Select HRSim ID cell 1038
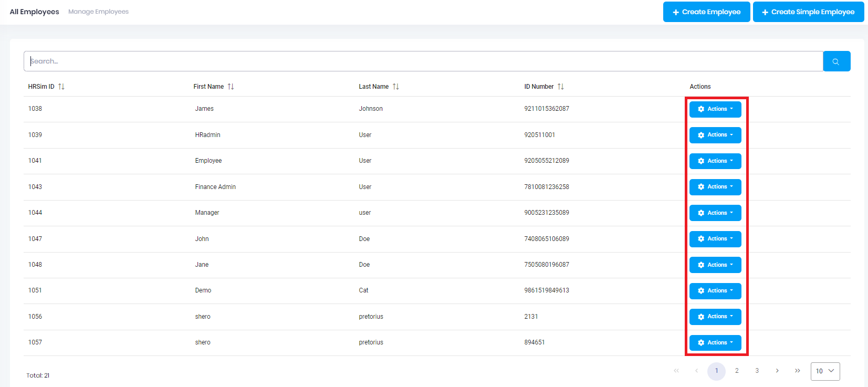The height and width of the screenshot is (387, 868). [35, 109]
